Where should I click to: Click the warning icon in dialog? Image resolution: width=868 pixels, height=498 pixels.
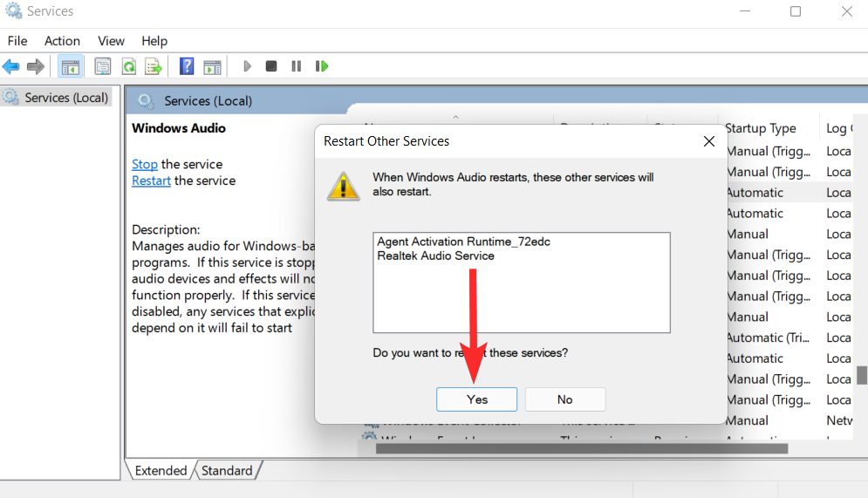pyautogui.click(x=343, y=186)
